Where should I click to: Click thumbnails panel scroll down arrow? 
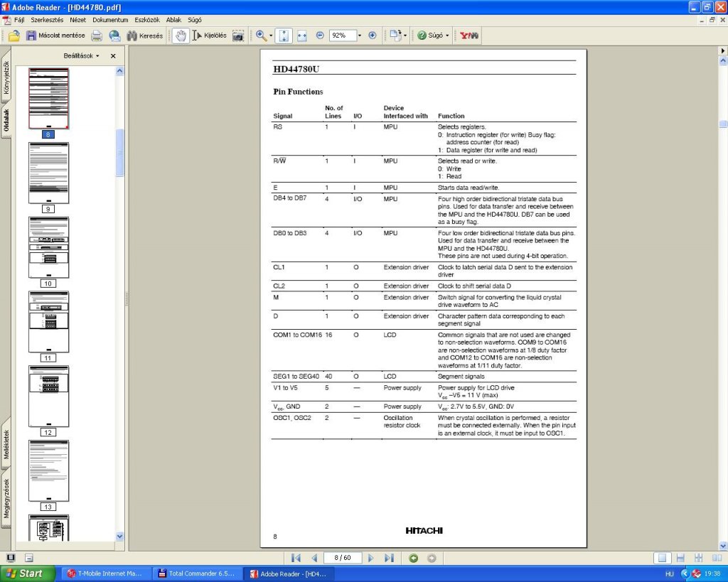[x=119, y=536]
